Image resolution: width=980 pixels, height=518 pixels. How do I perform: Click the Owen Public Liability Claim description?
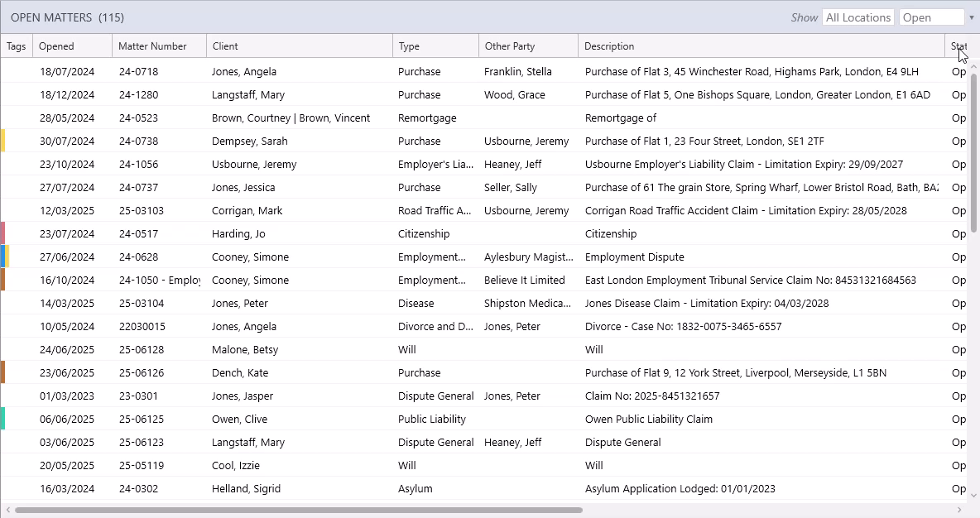(x=649, y=419)
